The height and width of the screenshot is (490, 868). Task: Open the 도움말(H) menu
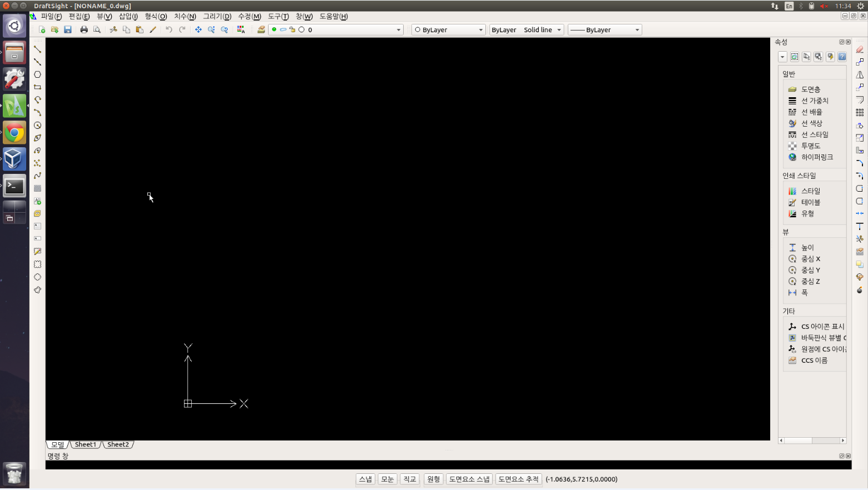click(x=334, y=17)
